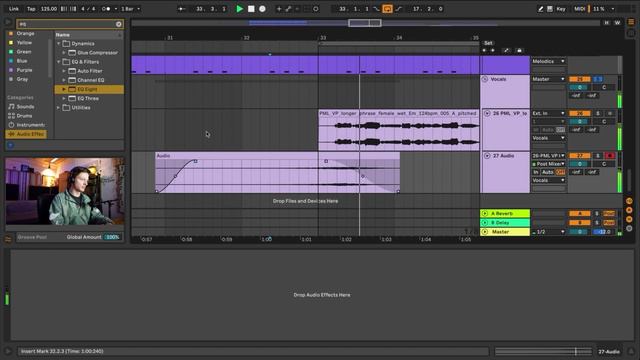This screenshot has width=640, height=360.
Task: Click the Set locator button
Action: 488,43
